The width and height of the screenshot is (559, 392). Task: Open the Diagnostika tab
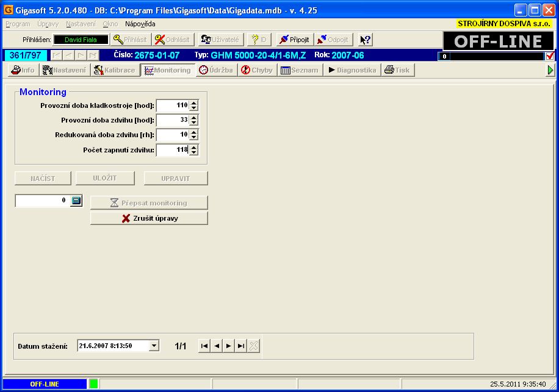(352, 70)
